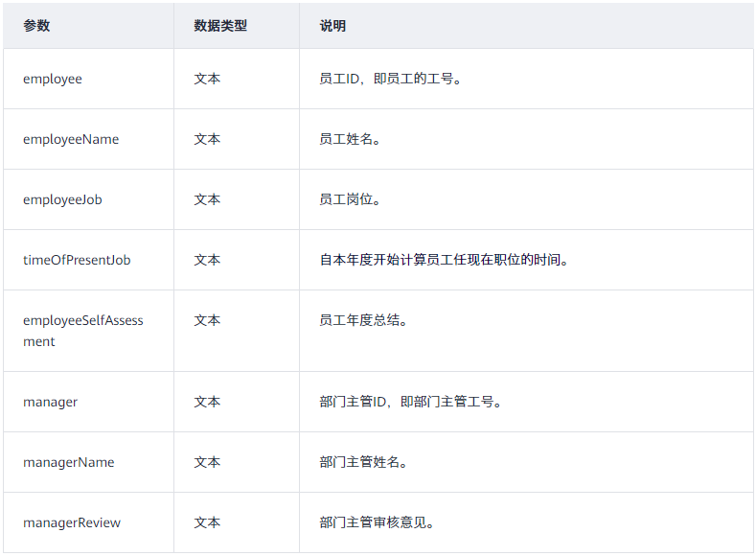Click the managerReview parameter cell
The width and height of the screenshot is (756, 556).
(72, 522)
